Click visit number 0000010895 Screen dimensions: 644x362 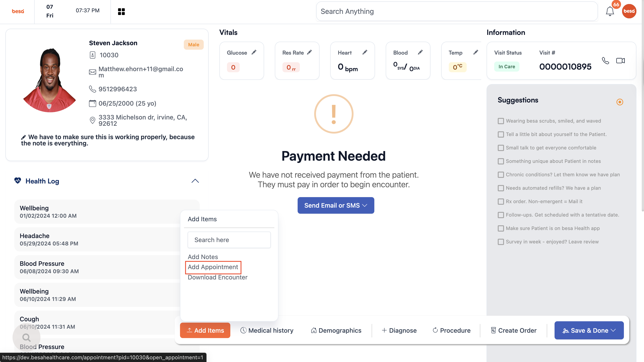pyautogui.click(x=565, y=66)
